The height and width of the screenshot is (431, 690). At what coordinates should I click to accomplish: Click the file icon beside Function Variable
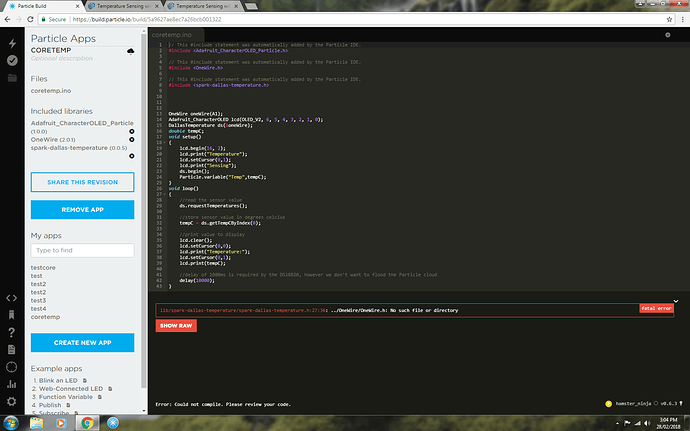click(x=100, y=397)
